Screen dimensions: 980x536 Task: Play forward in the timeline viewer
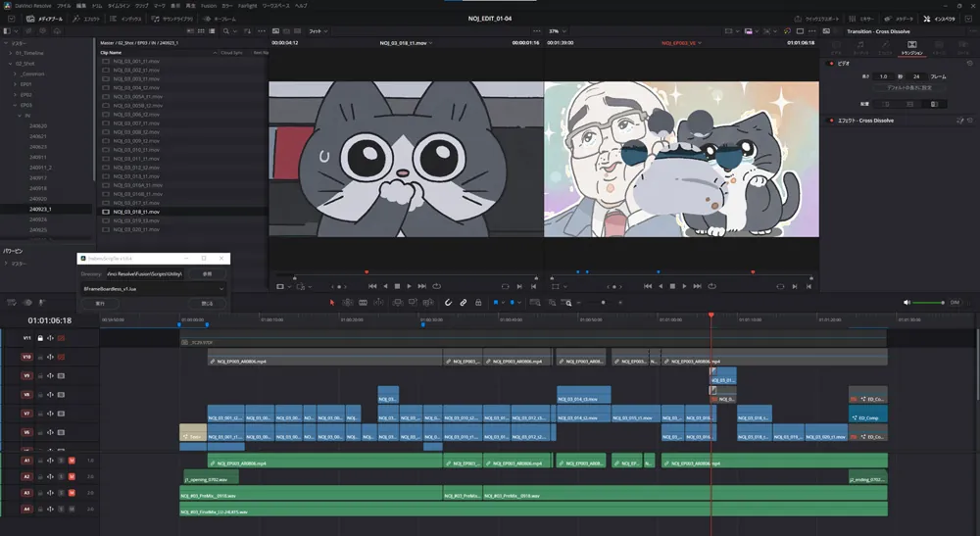pos(684,286)
